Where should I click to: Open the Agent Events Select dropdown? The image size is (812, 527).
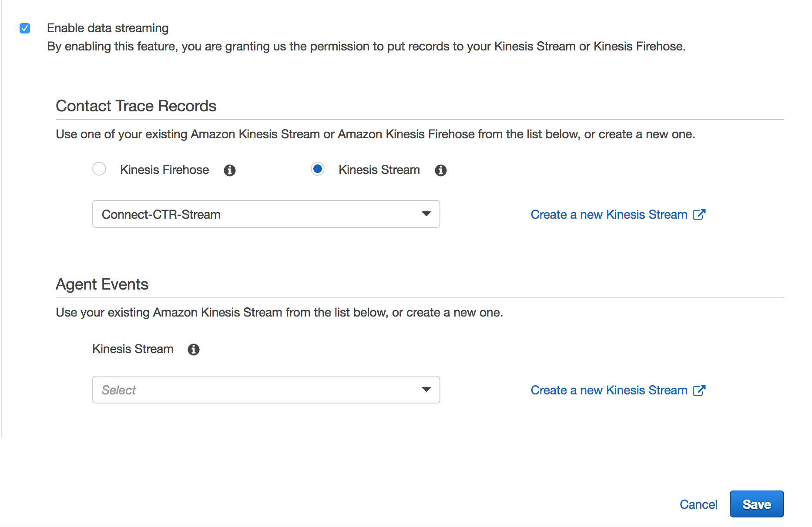pos(266,390)
